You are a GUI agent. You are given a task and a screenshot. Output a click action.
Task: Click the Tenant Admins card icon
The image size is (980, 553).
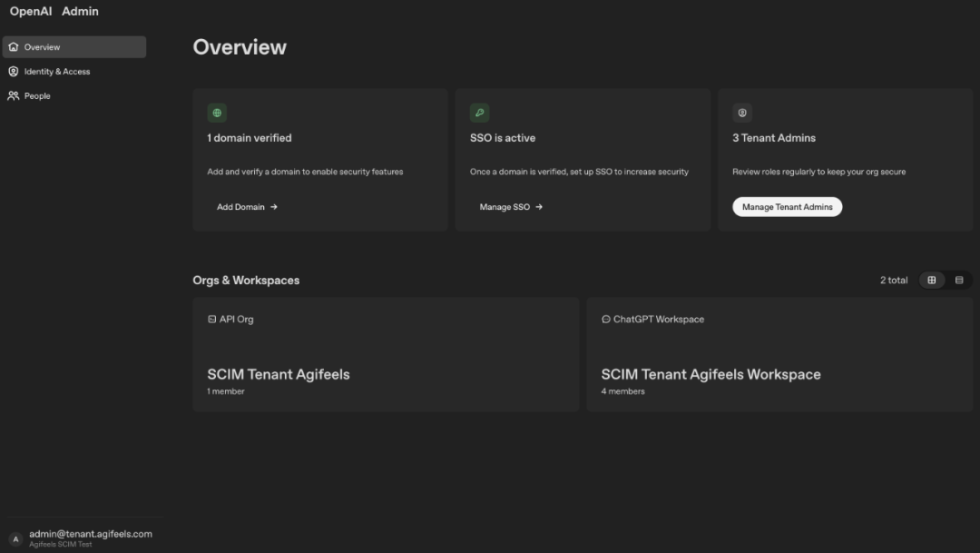[742, 113]
